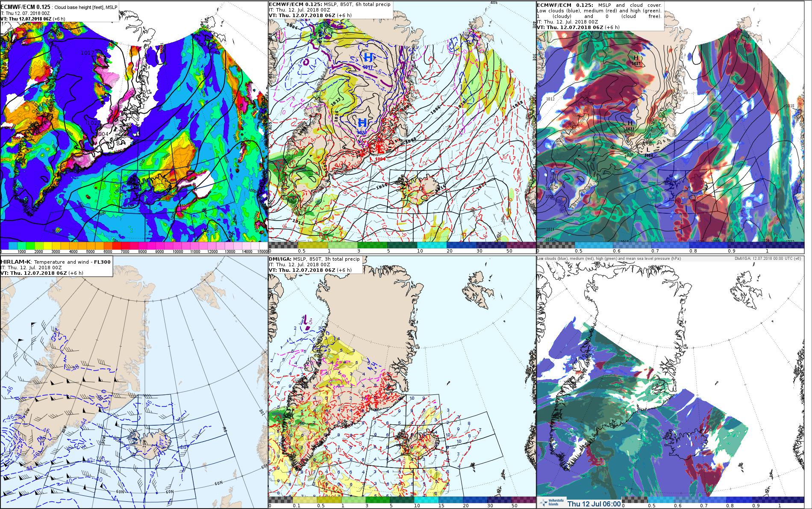Select the 0.8 swatch in ECMWF cloud cover legend
Screen dimensions: 812x509
pyautogui.click(x=708, y=245)
